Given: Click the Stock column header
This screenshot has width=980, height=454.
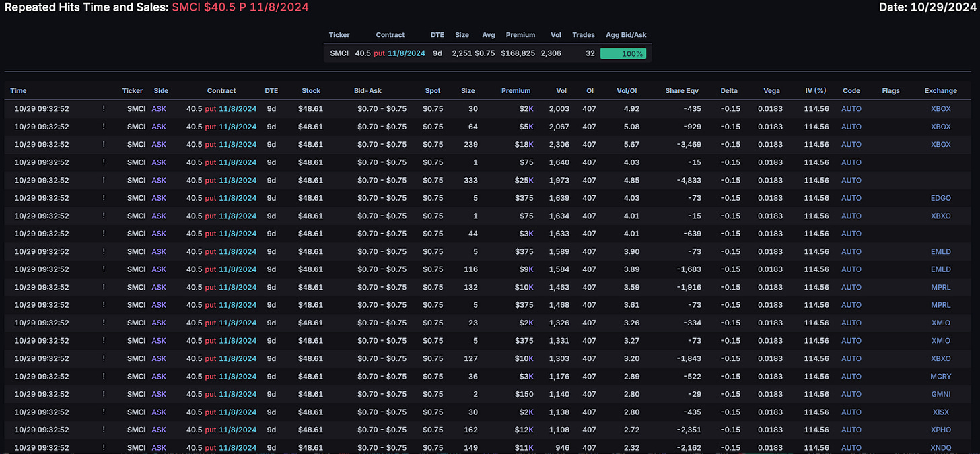Looking at the screenshot, I should pyautogui.click(x=311, y=90).
